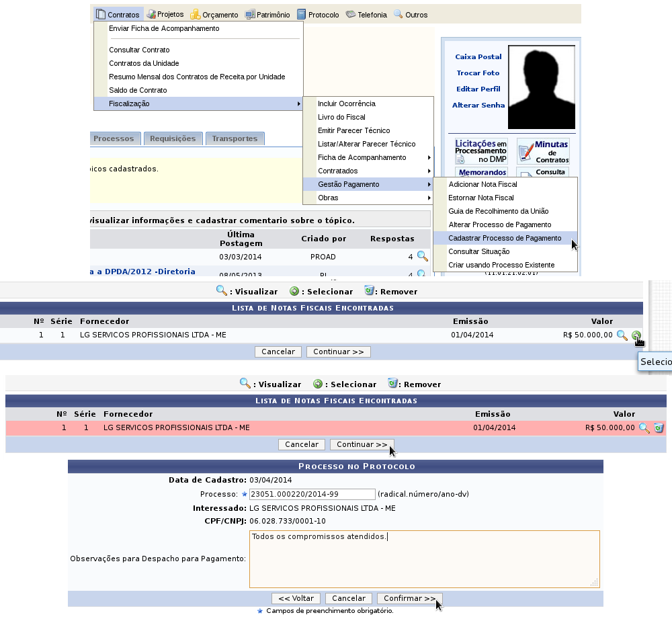Open the Patrimônio menu
The image size is (672, 617).
(267, 15)
